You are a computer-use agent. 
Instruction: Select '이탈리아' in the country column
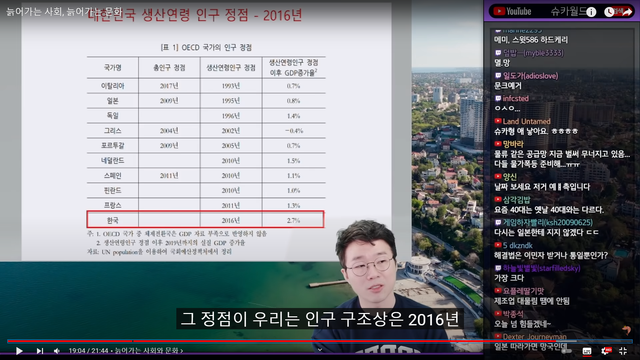pos(113,86)
